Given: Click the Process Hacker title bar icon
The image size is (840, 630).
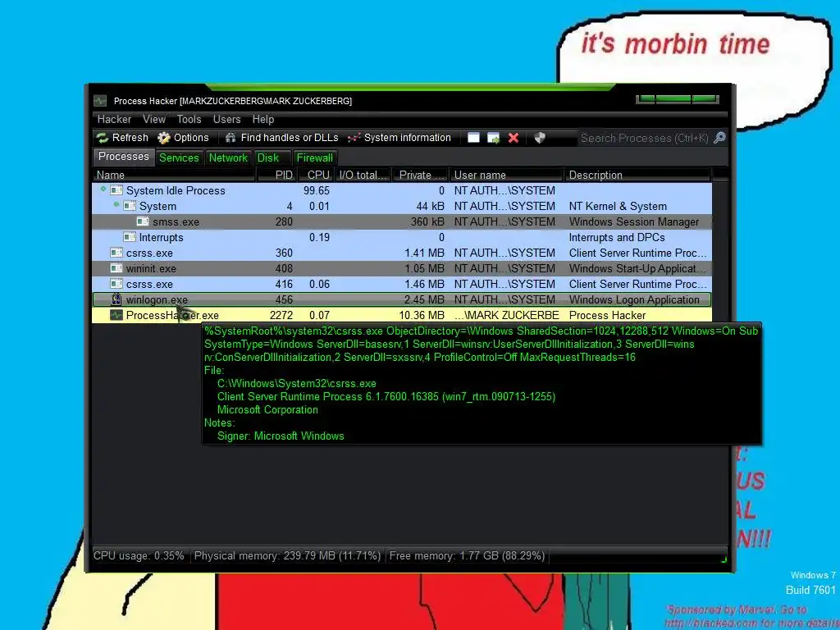Looking at the screenshot, I should [x=100, y=101].
